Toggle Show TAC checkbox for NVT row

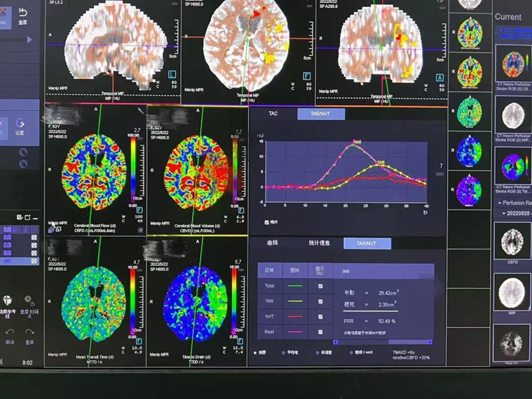tap(321, 317)
